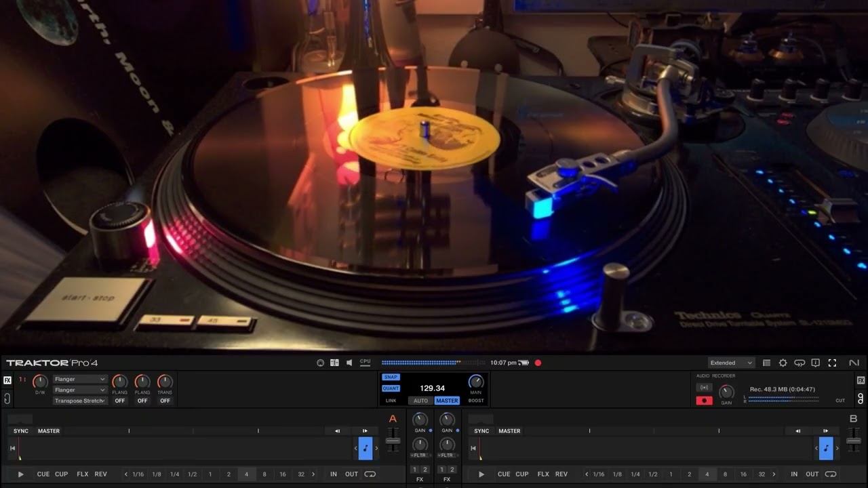
Task: Set loop OUT point on Deck B
Action: [812, 474]
